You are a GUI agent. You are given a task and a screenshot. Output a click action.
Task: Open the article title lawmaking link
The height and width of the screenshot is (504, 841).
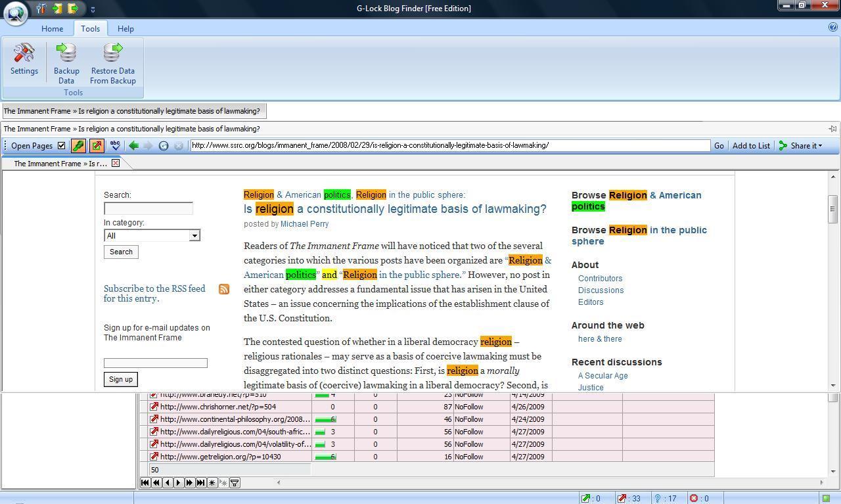[395, 209]
